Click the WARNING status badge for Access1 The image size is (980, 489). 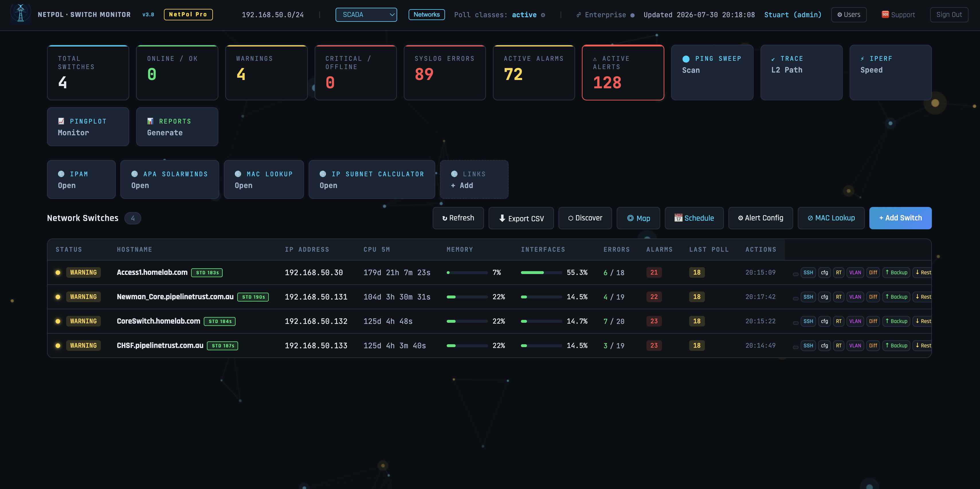[83, 273]
